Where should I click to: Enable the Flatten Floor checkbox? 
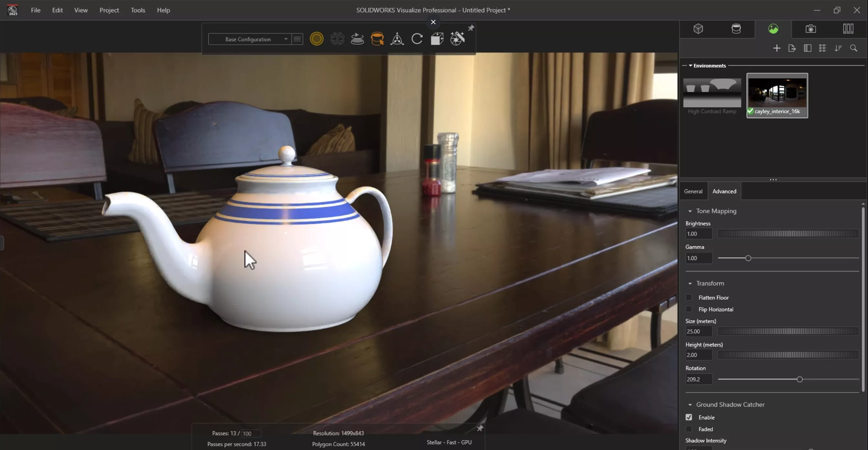coord(689,297)
